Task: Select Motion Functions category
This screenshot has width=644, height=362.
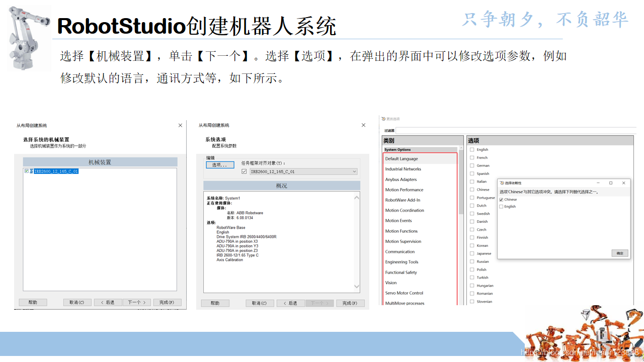Action: pos(420,231)
